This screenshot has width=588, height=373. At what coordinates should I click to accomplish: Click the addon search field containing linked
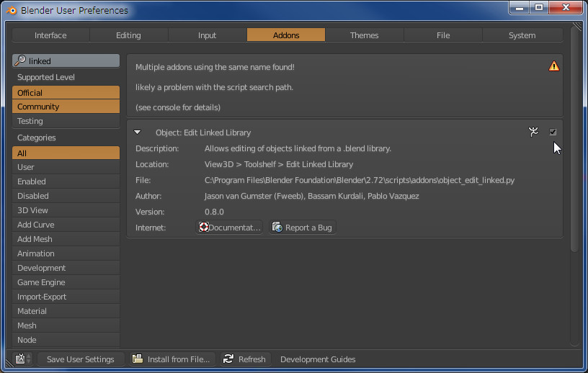point(66,60)
